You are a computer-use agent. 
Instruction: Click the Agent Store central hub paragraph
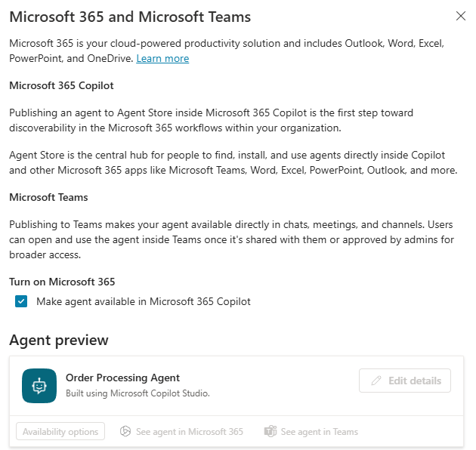[233, 162]
